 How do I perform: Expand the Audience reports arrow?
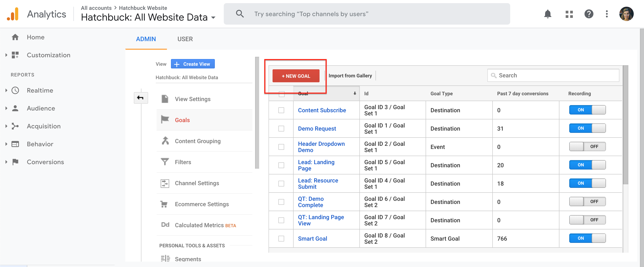[x=6, y=108]
